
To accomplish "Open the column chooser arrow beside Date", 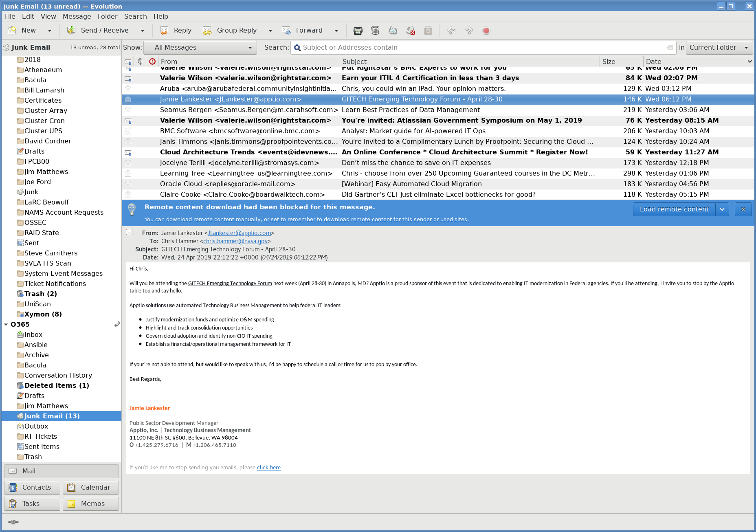I will pyautogui.click(x=750, y=62).
